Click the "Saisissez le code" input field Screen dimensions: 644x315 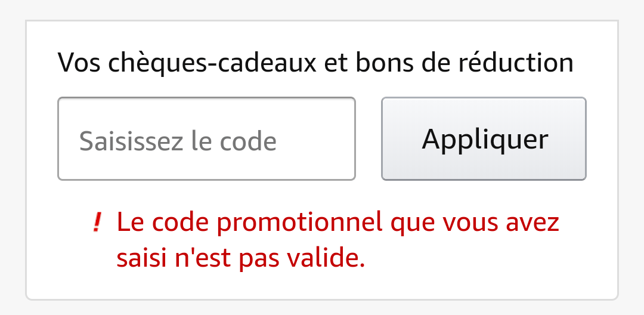pyautogui.click(x=206, y=138)
